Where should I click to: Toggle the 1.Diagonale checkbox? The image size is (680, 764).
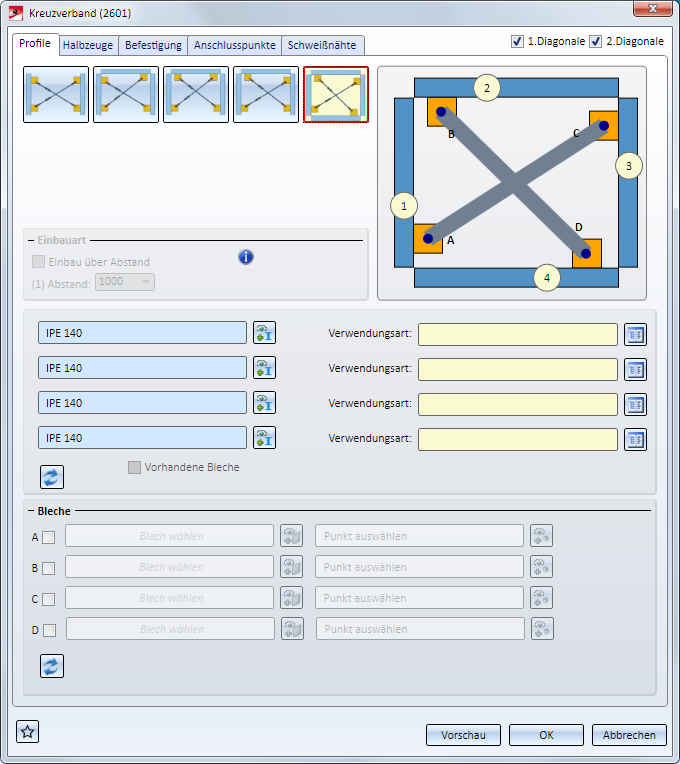click(x=517, y=41)
